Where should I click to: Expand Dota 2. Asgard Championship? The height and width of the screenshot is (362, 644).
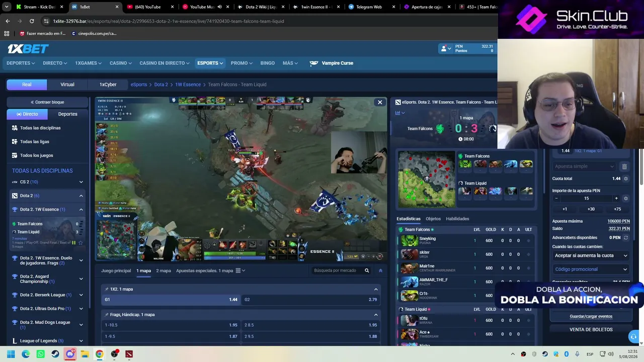point(81,279)
